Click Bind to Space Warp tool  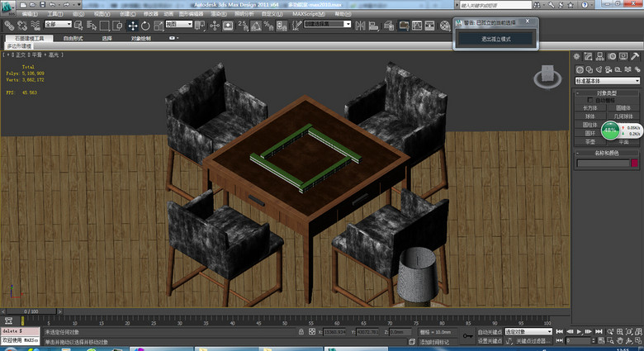pyautogui.click(x=36, y=26)
